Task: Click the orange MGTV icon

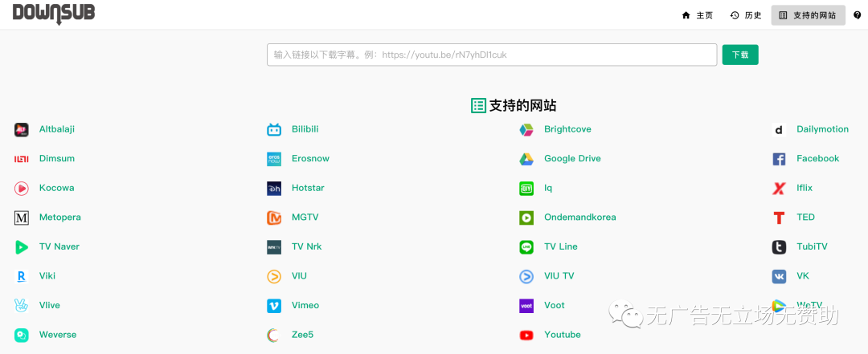Action: 274,218
